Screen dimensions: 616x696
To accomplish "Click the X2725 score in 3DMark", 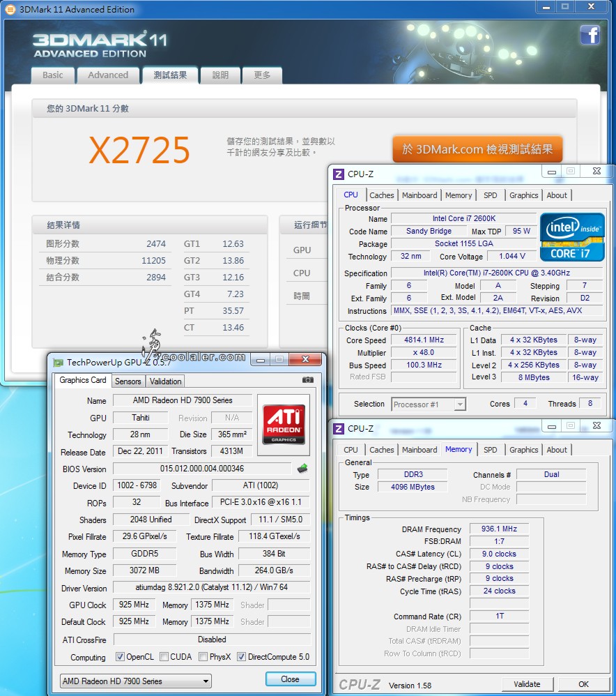I will (x=139, y=150).
